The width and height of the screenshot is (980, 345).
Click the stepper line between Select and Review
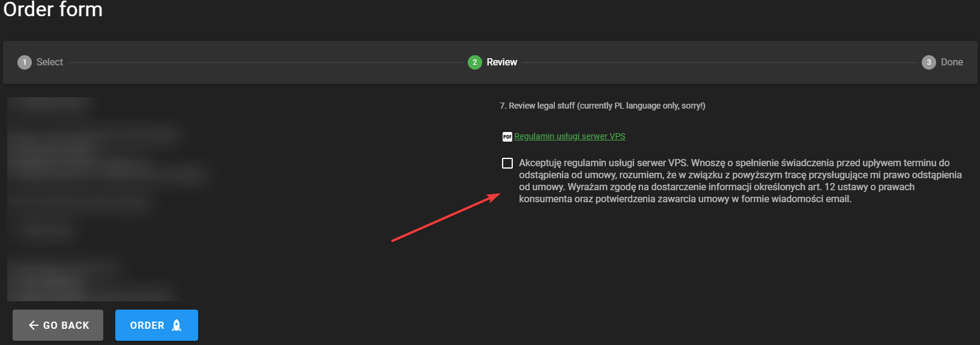(264, 62)
